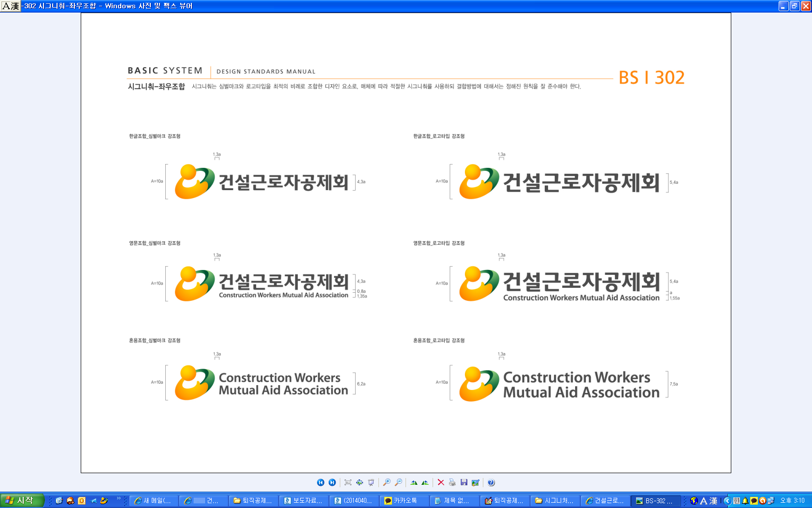Print the current image
Image resolution: width=812 pixels, height=508 pixels.
[452, 482]
